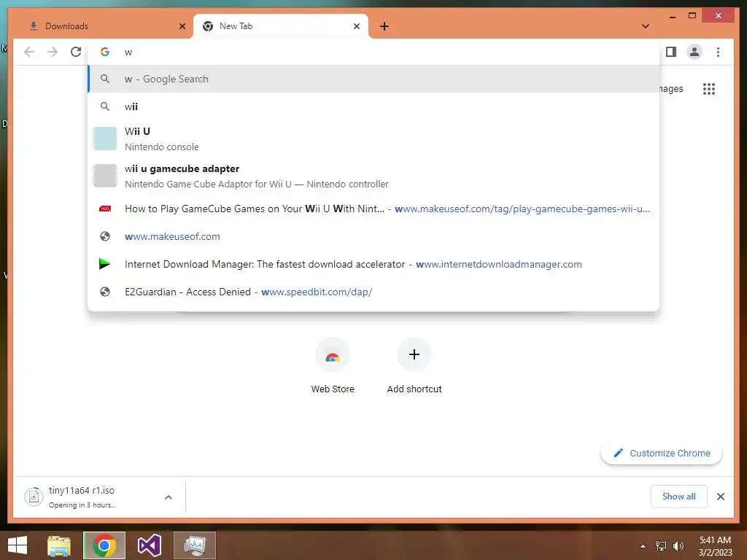747x560 pixels.
Task: Click the address bar containing 'w'
Action: click(373, 52)
